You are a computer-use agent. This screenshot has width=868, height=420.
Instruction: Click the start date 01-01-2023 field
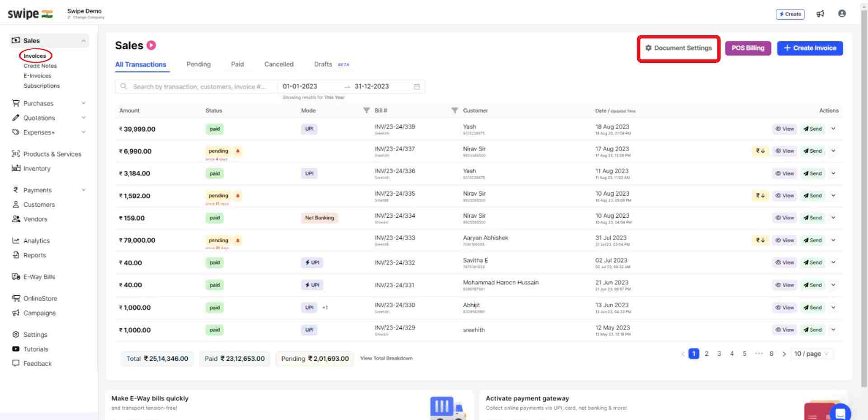300,86
